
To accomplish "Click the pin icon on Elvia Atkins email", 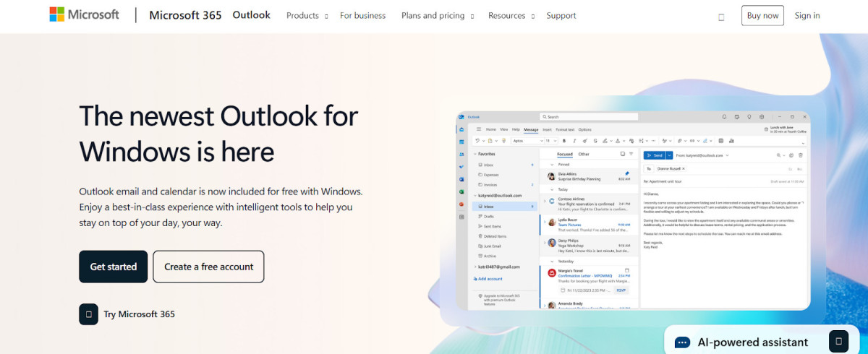I will (627, 173).
